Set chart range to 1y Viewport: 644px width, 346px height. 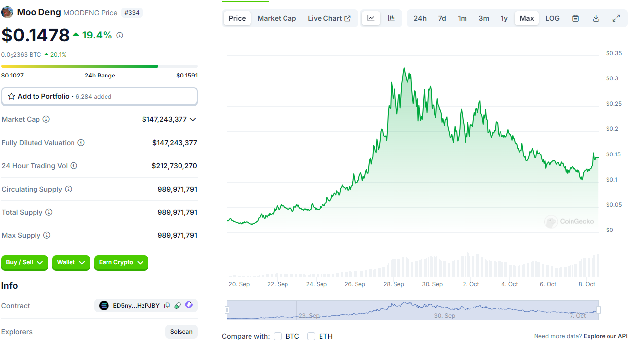pos(504,18)
